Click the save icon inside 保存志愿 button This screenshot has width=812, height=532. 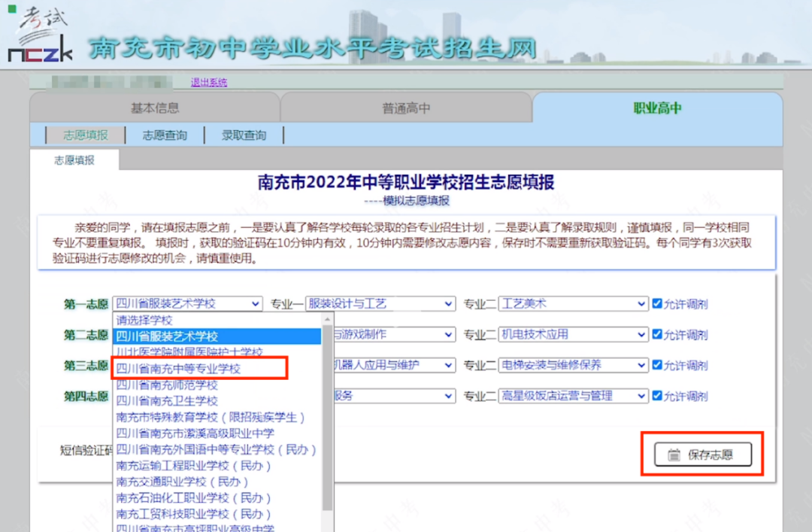click(676, 454)
